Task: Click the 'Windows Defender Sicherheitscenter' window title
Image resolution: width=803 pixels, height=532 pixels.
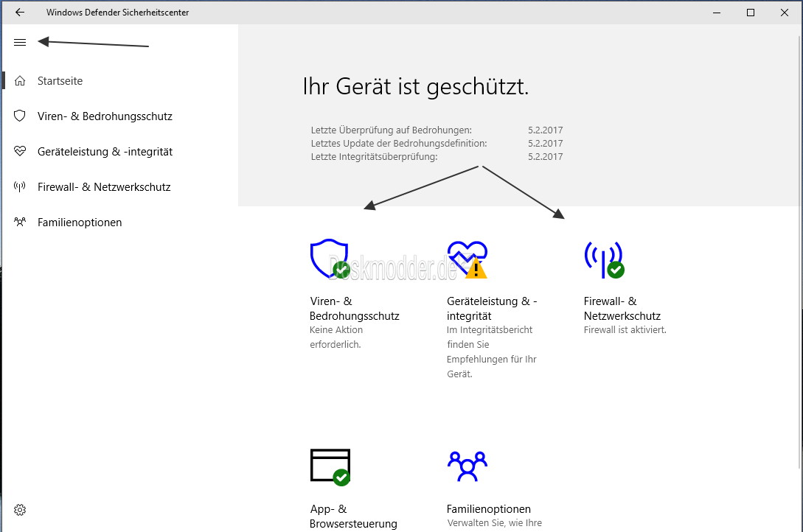Action: [118, 13]
